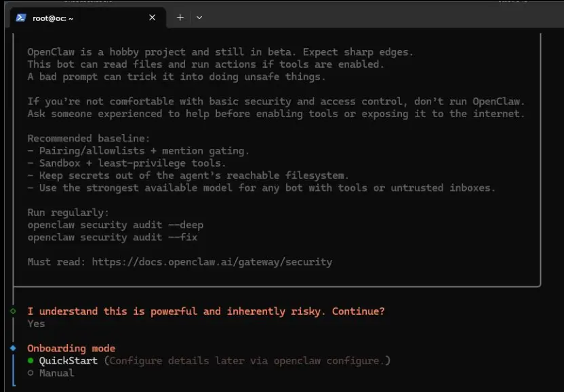This screenshot has height=392, width=564.
Task: Click the blue diamond marker beside Onboarding mode
Action: pos(14,348)
